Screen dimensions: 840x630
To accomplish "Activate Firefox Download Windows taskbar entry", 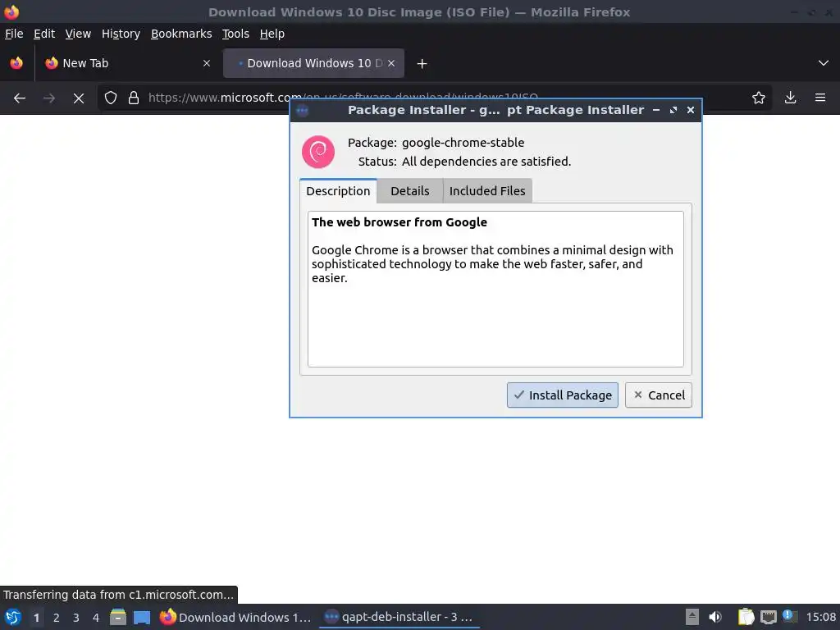I will pyautogui.click(x=235, y=617).
